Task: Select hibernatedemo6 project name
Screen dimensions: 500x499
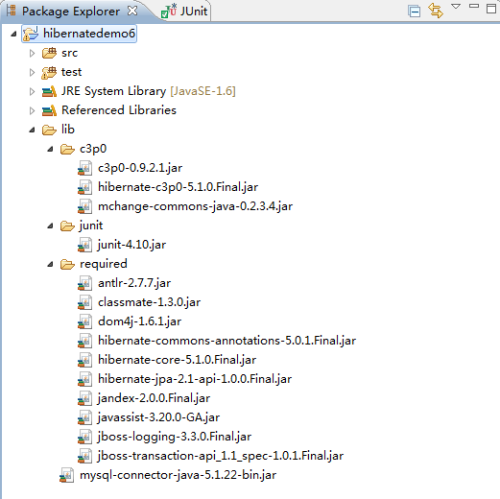Action: (x=89, y=33)
